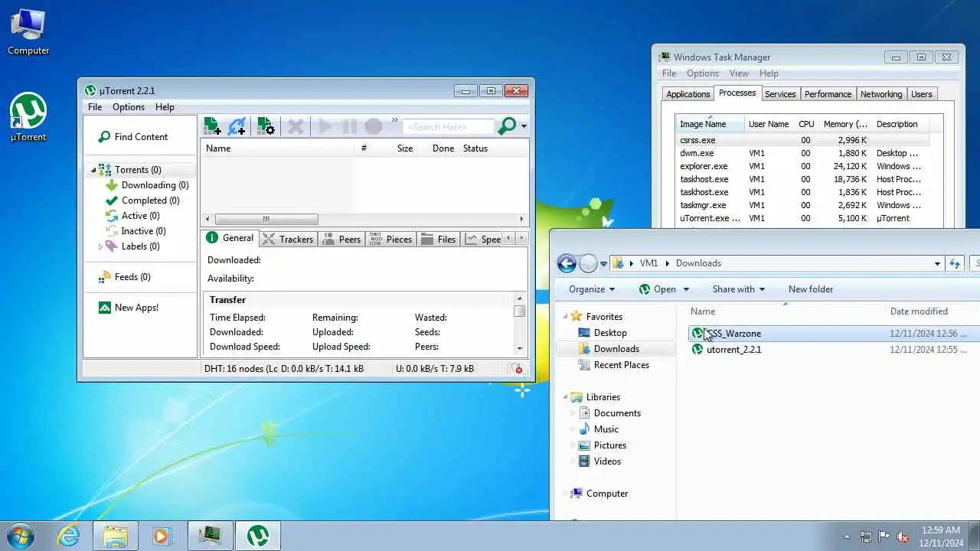The image size is (980, 551).
Task: Select Torrents (0) category
Action: [x=138, y=170]
